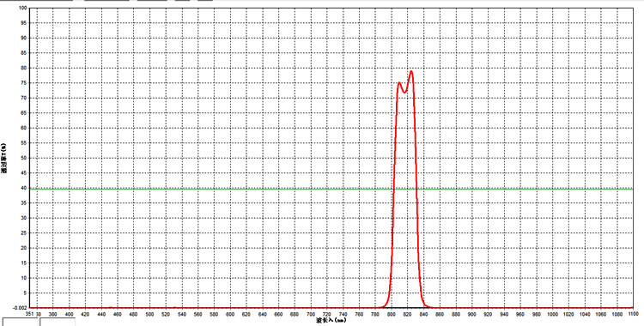Screen dimensions: 644x326
Task: Click the 800 tick label on x-axis
Action: pos(391,314)
